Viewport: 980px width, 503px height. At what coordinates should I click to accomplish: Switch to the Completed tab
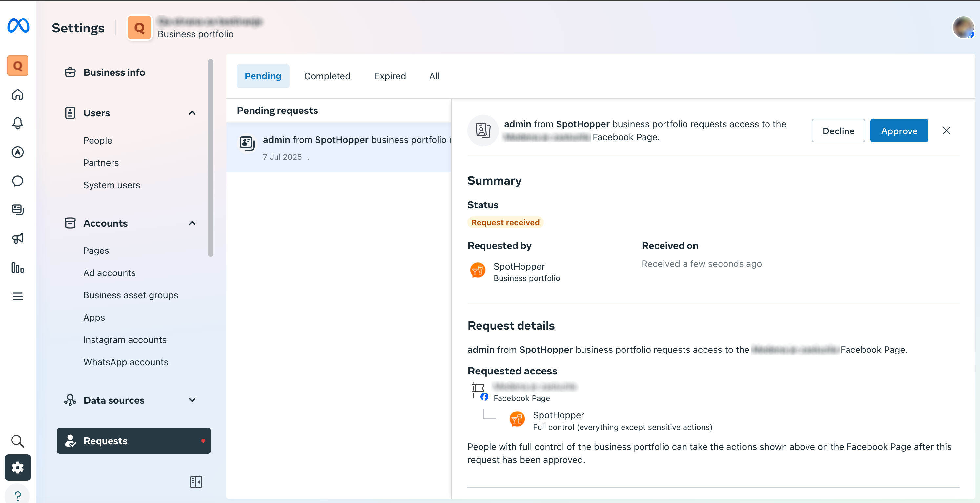click(327, 76)
